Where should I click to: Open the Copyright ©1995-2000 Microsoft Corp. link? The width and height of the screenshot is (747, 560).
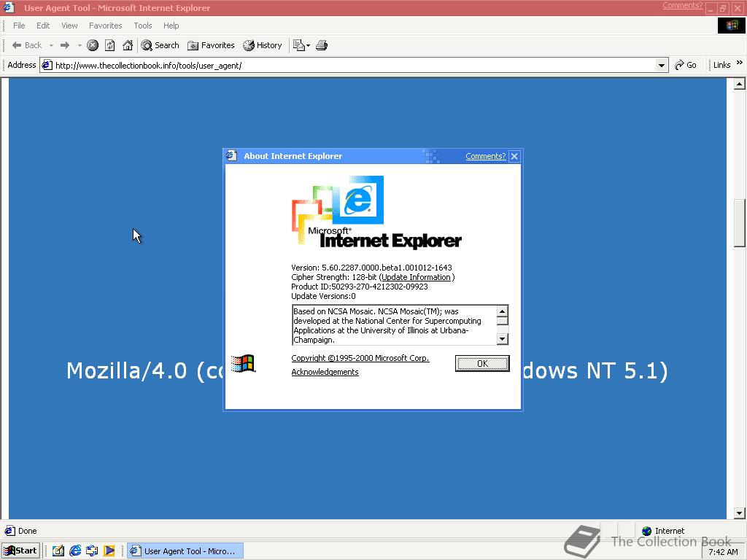(360, 358)
